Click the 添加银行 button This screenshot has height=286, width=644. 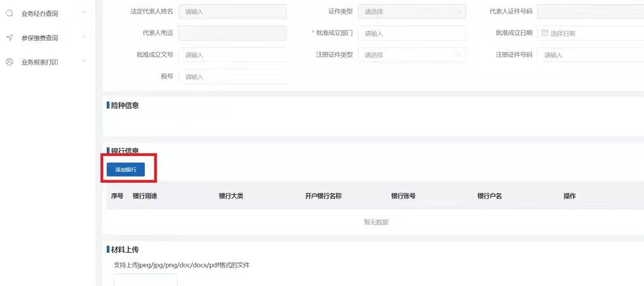(126, 170)
